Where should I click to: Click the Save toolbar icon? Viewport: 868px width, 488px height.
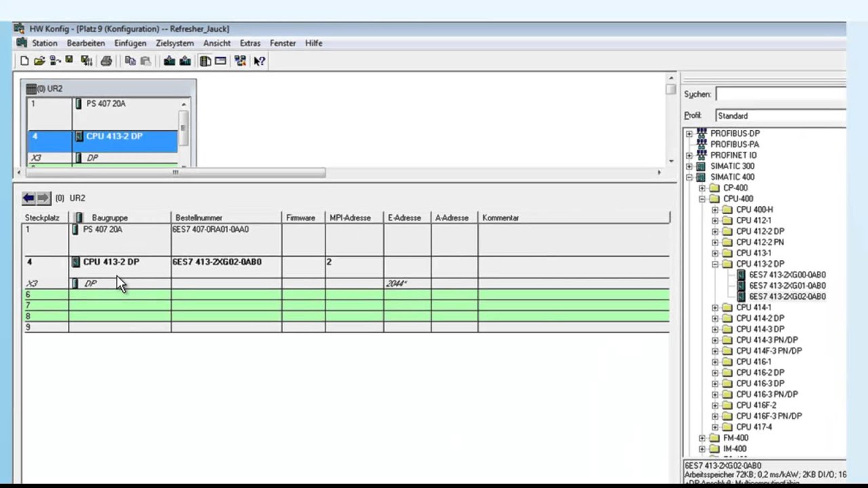(69, 60)
